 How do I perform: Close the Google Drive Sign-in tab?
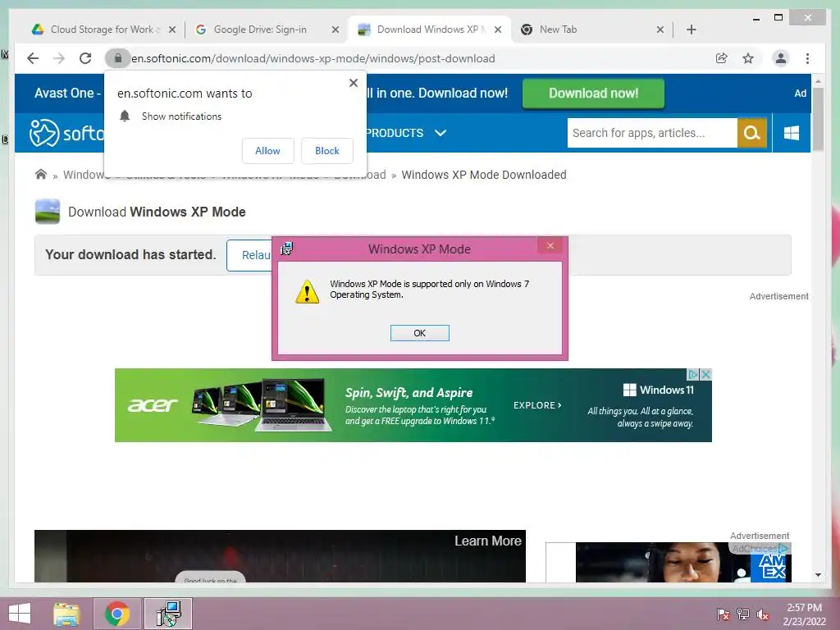pyautogui.click(x=336, y=30)
